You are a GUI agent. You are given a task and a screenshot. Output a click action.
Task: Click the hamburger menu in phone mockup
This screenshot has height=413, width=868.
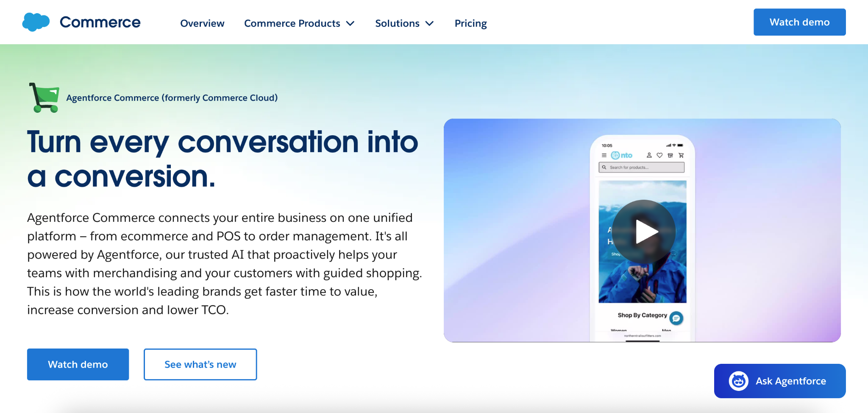point(604,155)
